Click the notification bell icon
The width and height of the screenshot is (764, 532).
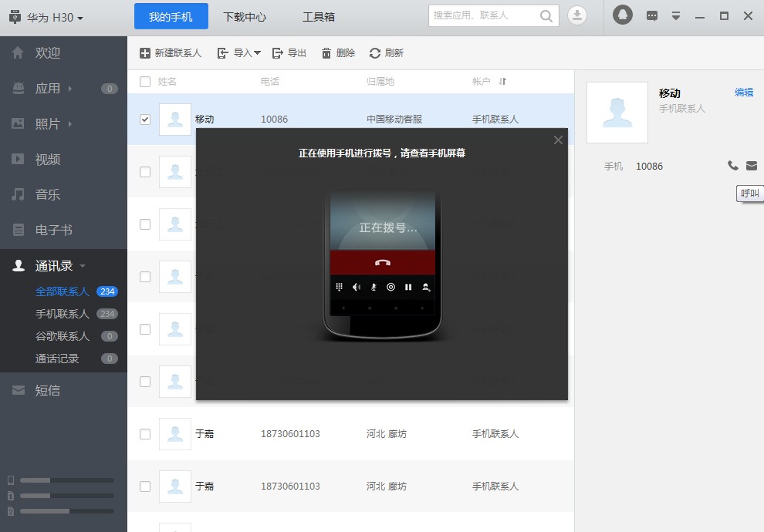pyautogui.click(x=622, y=15)
